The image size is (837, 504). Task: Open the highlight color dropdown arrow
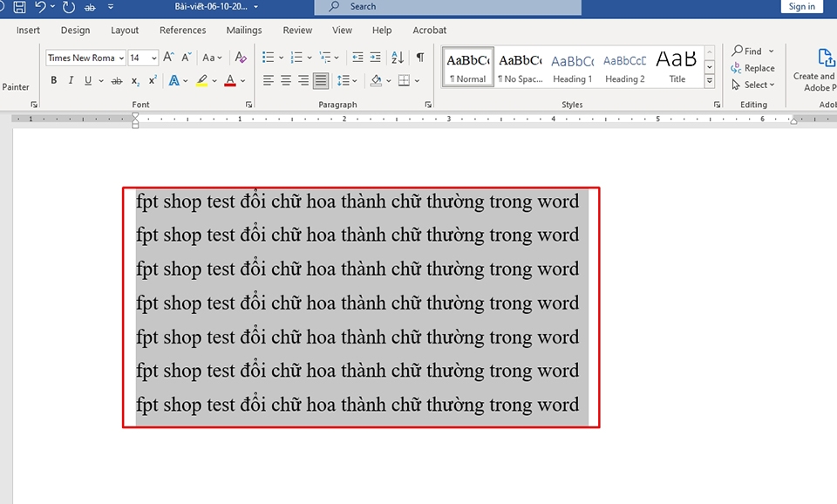pyautogui.click(x=214, y=81)
